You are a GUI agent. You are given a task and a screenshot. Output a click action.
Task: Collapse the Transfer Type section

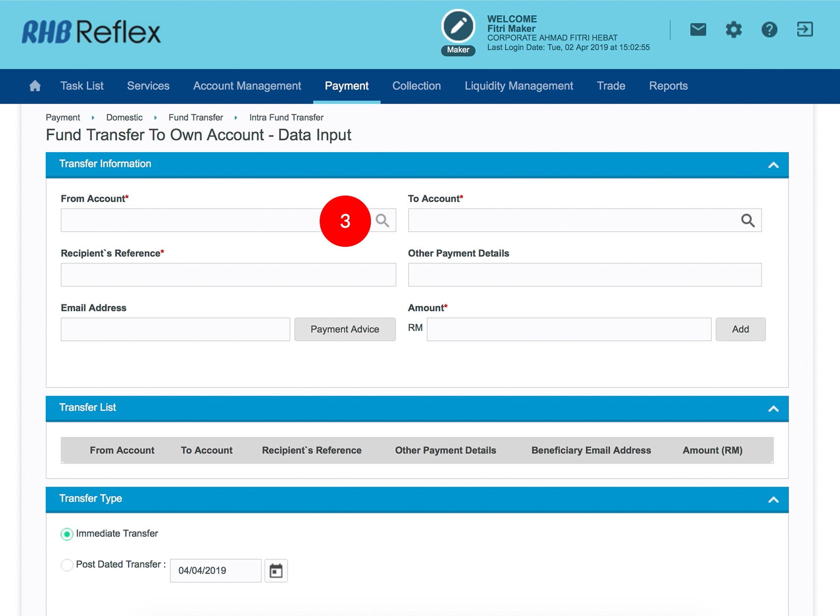coord(773,499)
